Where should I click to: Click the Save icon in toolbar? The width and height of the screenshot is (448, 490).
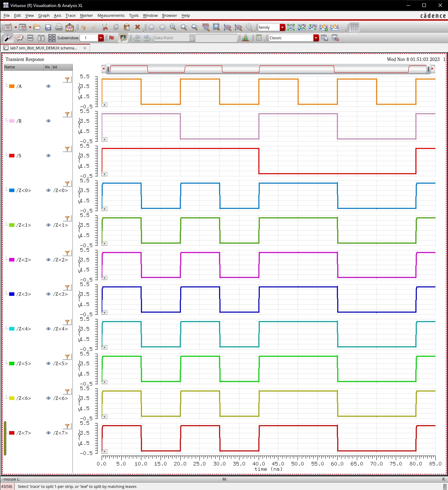[48, 27]
